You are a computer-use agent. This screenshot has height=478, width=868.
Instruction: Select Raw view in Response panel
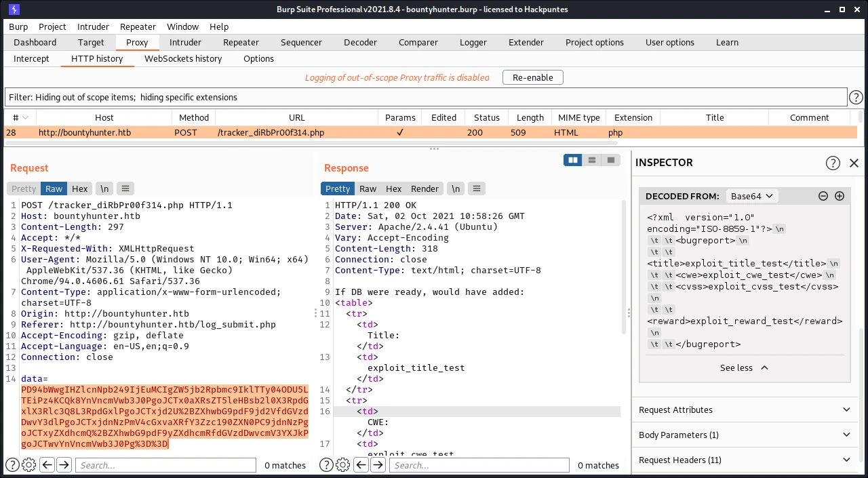(x=368, y=188)
